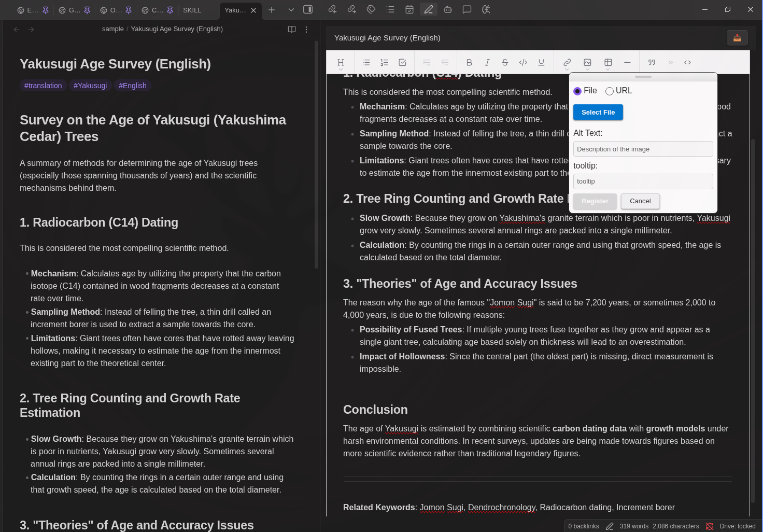Switch to the pinned tab starting with E
Image resolution: width=763 pixels, height=532 pixels.
tap(33, 10)
